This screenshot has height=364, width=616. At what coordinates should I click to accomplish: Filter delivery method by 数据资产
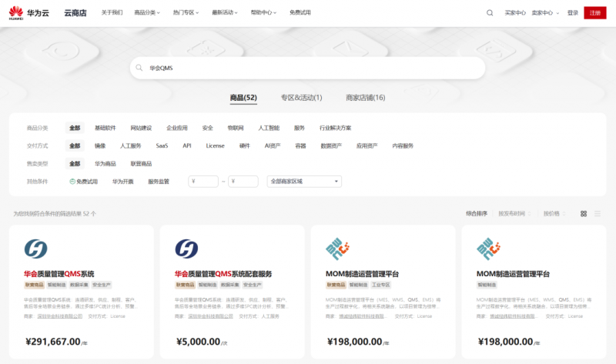coord(331,145)
